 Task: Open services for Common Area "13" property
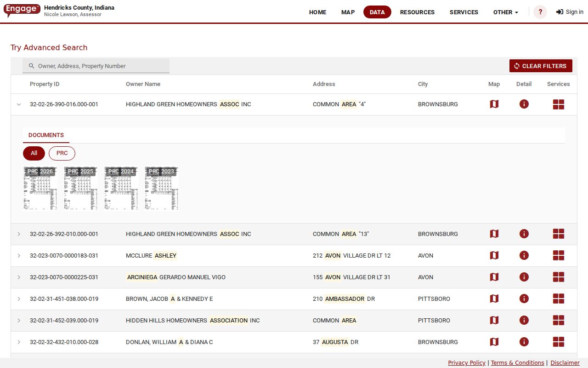pos(559,234)
